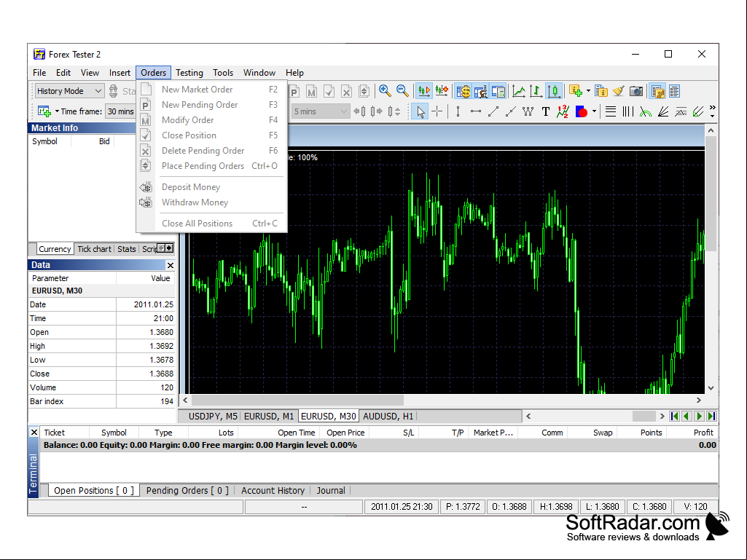Open the Testing menu

(x=189, y=73)
